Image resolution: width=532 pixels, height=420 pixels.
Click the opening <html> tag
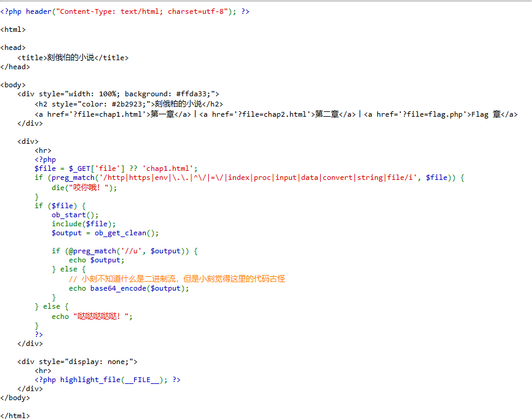13,29
